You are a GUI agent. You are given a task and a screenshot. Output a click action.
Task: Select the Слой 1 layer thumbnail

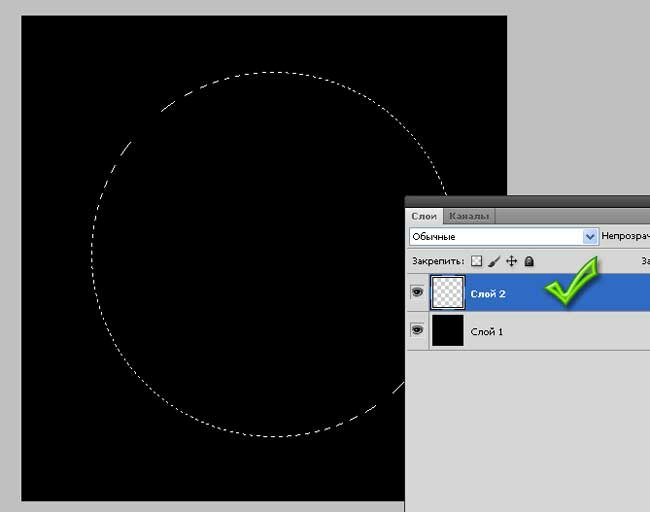click(448, 330)
